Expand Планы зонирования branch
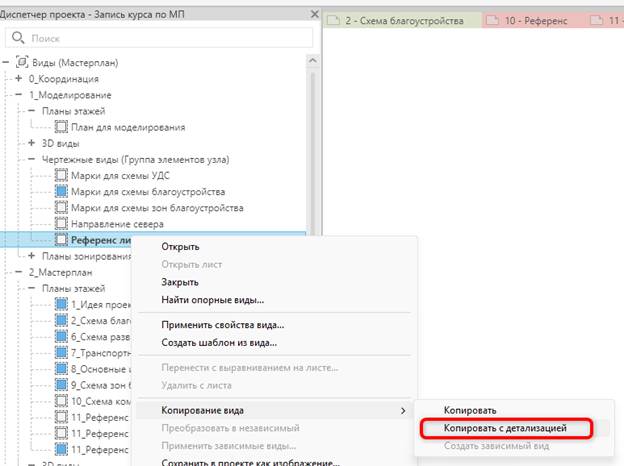Image resolution: width=624 pixels, height=466 pixels. click(x=32, y=256)
